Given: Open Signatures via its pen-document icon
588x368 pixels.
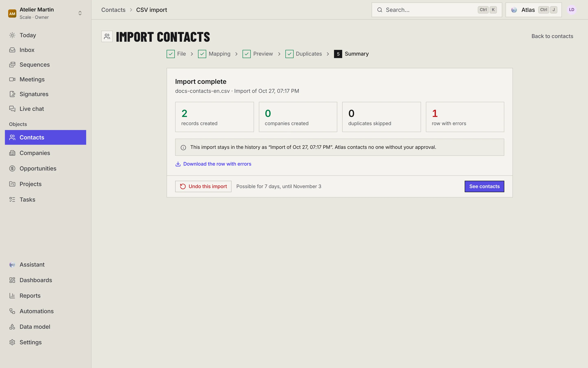Looking at the screenshot, I should pos(12,94).
